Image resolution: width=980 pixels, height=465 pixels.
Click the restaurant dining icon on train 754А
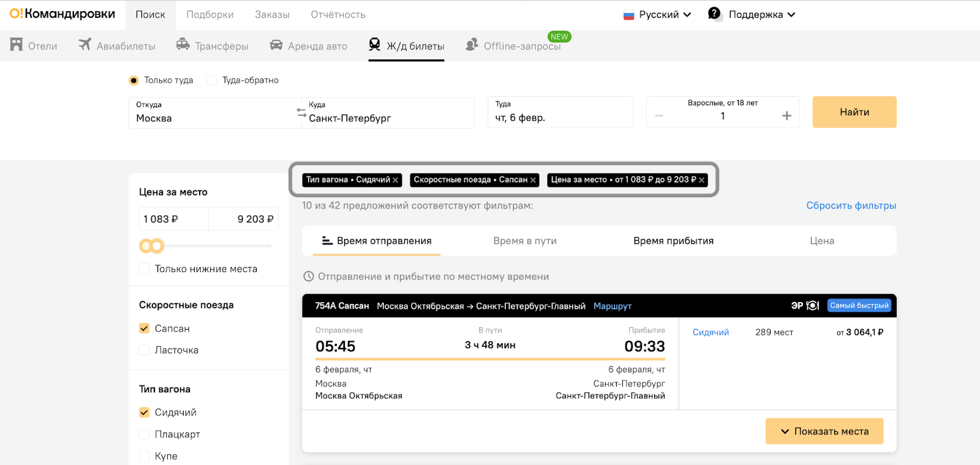click(x=813, y=306)
